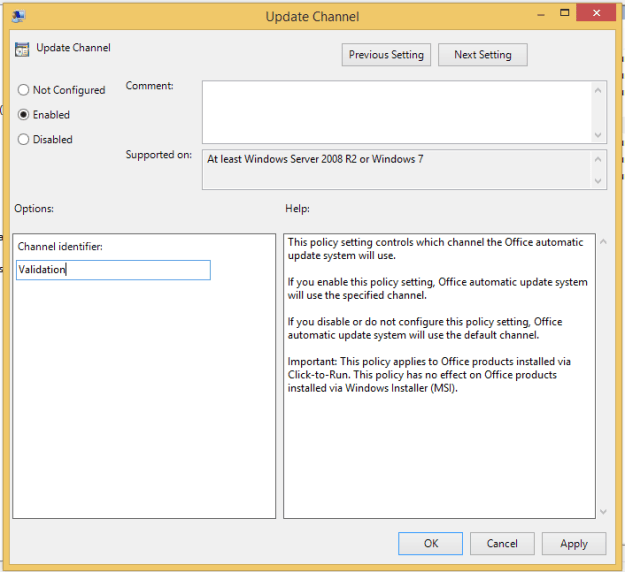
Task: Click the Update Channel policy setting icon
Action: (x=22, y=49)
